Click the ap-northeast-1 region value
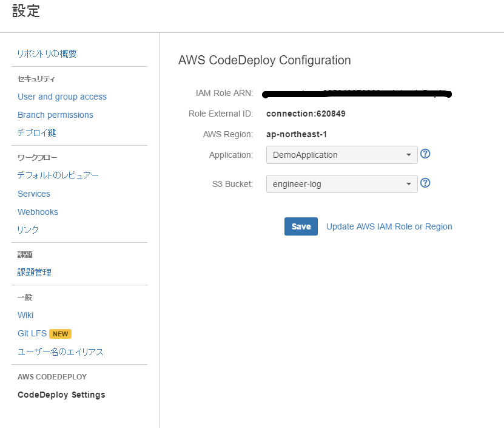504x428 pixels. pos(297,134)
